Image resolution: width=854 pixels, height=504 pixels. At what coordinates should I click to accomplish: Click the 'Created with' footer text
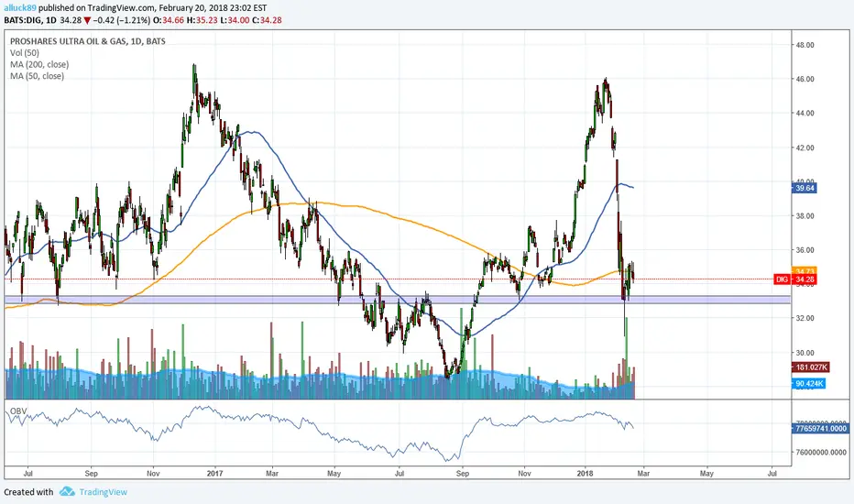click(29, 492)
